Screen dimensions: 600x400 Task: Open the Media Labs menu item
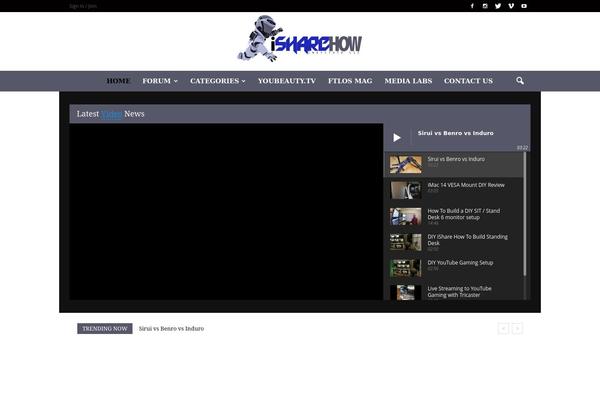pos(408,81)
